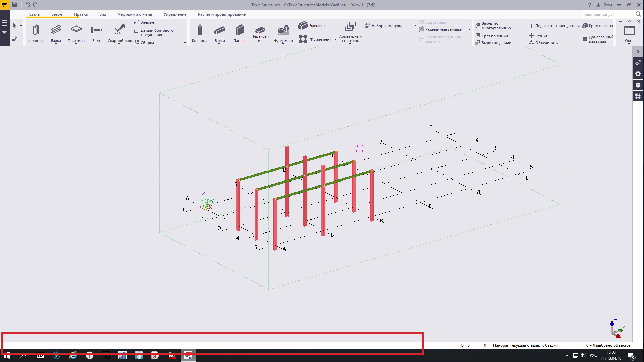The height and width of the screenshot is (362, 644).
Task: Open the Tekla hamburger file menu
Action: pyautogui.click(x=4, y=23)
